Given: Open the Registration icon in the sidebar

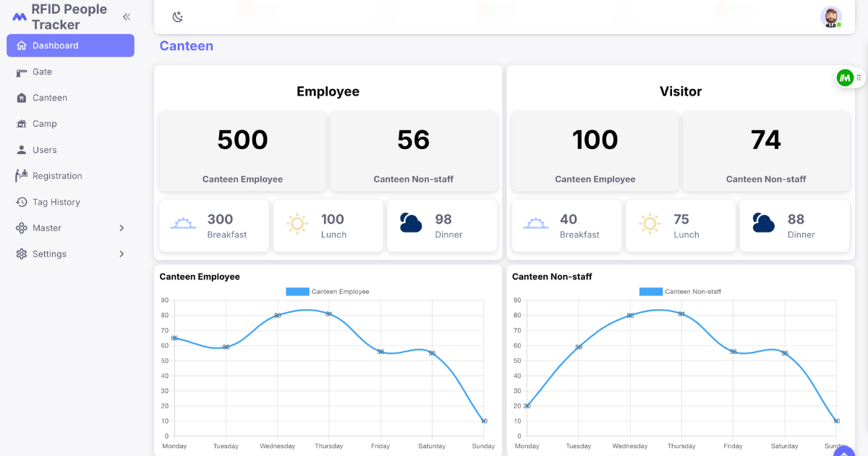Looking at the screenshot, I should [x=21, y=176].
